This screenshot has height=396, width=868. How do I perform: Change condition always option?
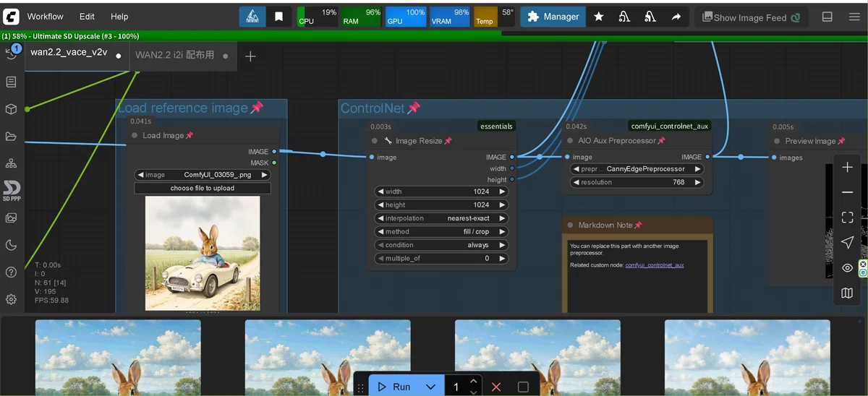(x=441, y=245)
